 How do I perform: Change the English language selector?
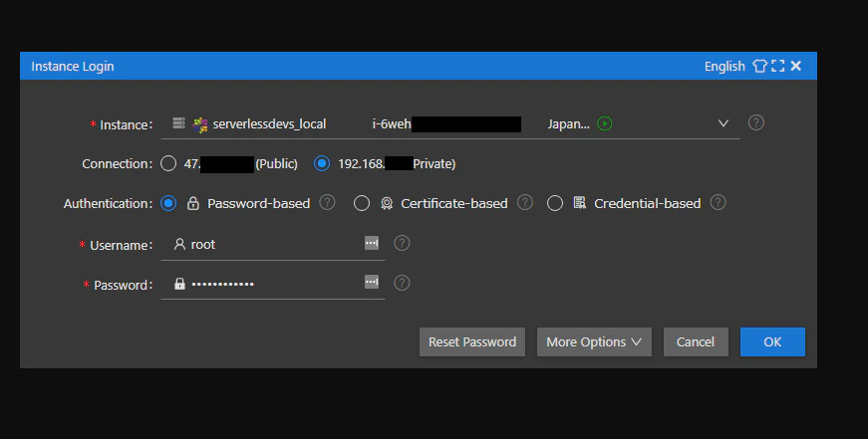(724, 67)
